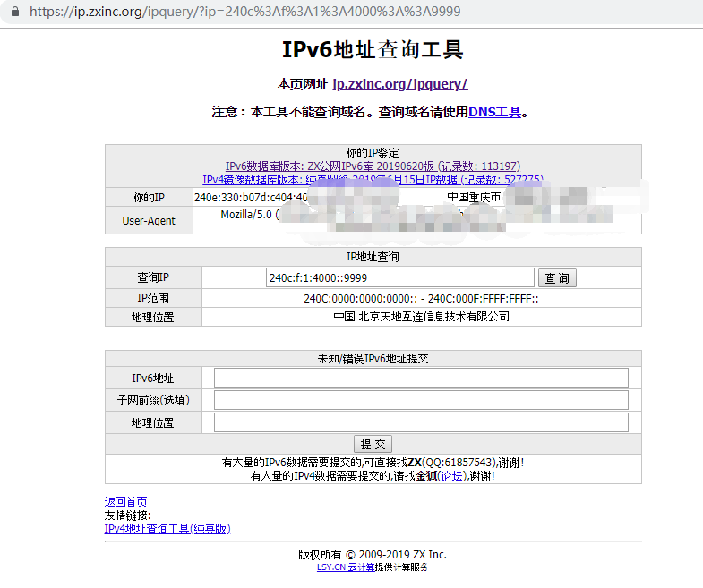Screen dimensions: 703x588
Task: Open the DNS工具 link
Action: (x=494, y=112)
